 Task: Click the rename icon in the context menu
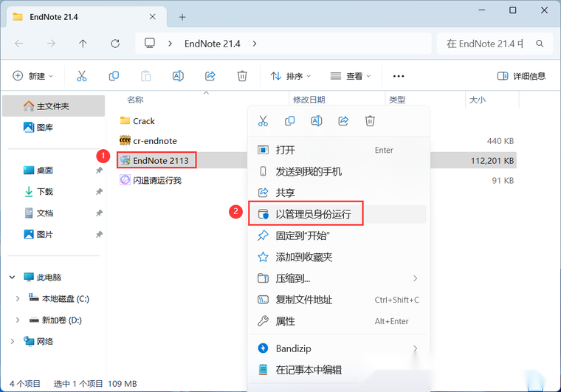[x=317, y=121]
